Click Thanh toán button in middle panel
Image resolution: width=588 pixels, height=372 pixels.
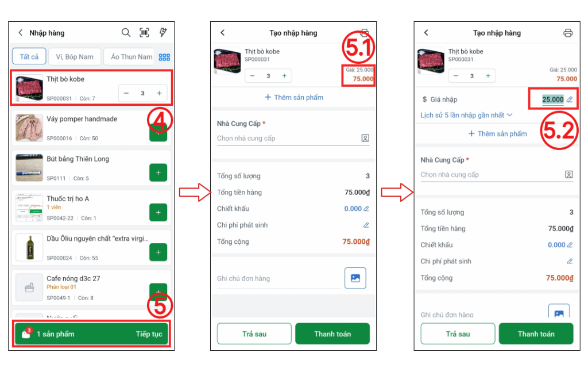point(332,333)
